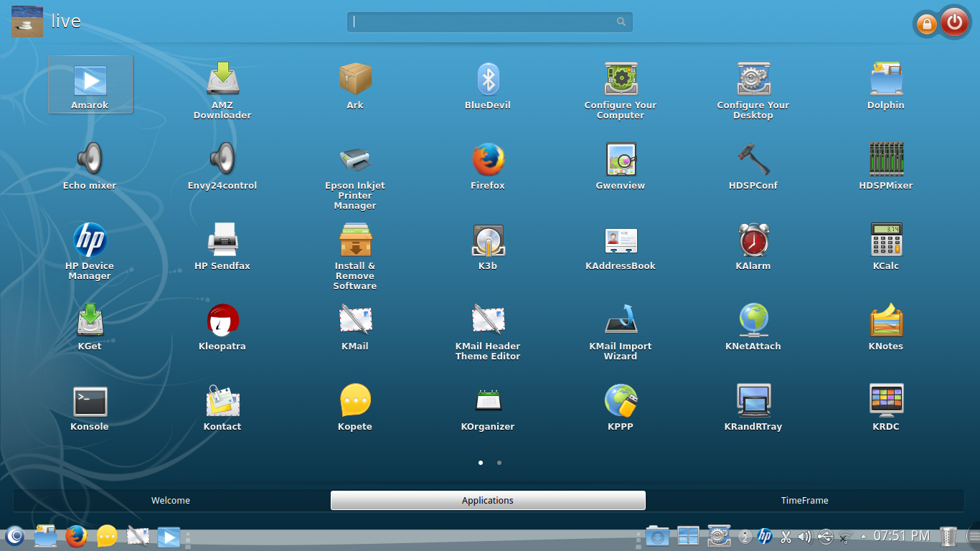Open the Klipper scissors clipboard icon
Viewport: 980px width, 551px height.
click(x=786, y=537)
